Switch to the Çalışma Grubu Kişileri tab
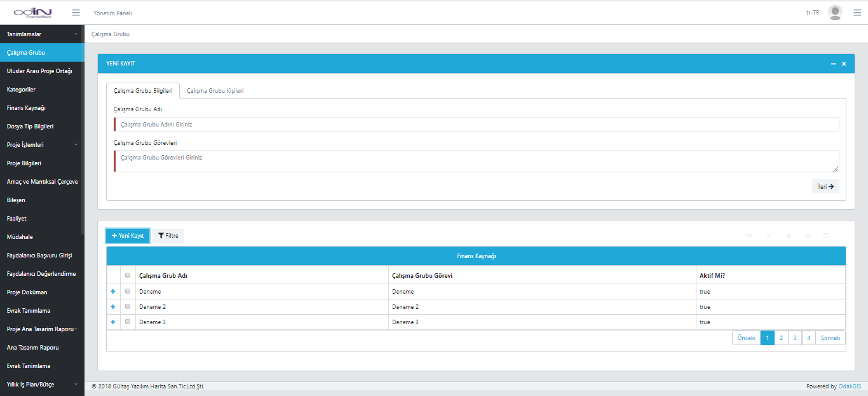 coord(215,91)
